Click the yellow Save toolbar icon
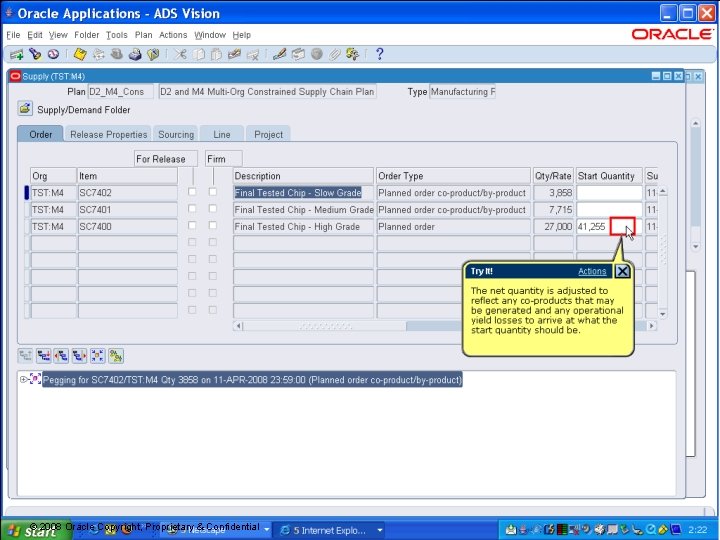The width and height of the screenshot is (720, 540). pyautogui.click(x=80, y=55)
